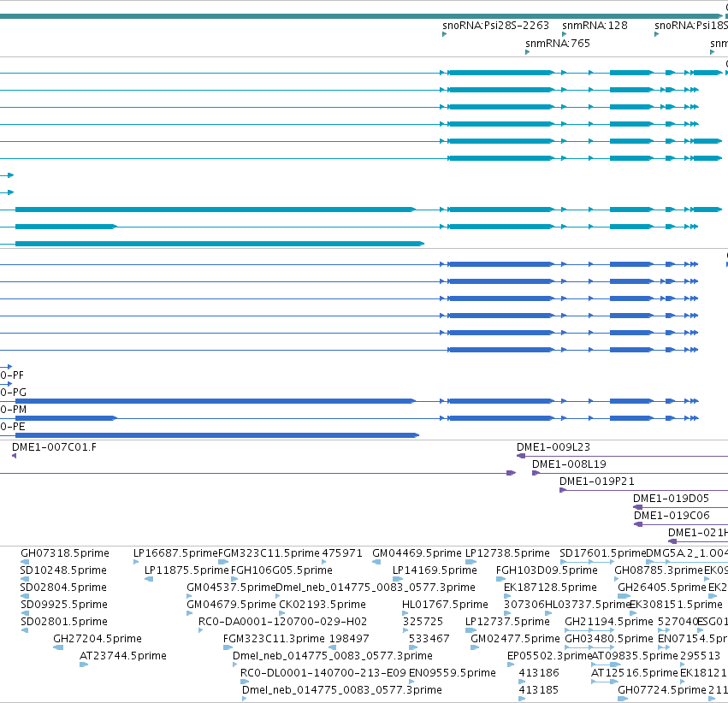Select the 0-PM transcript label
The width and height of the screenshot is (728, 703).
[13, 410]
